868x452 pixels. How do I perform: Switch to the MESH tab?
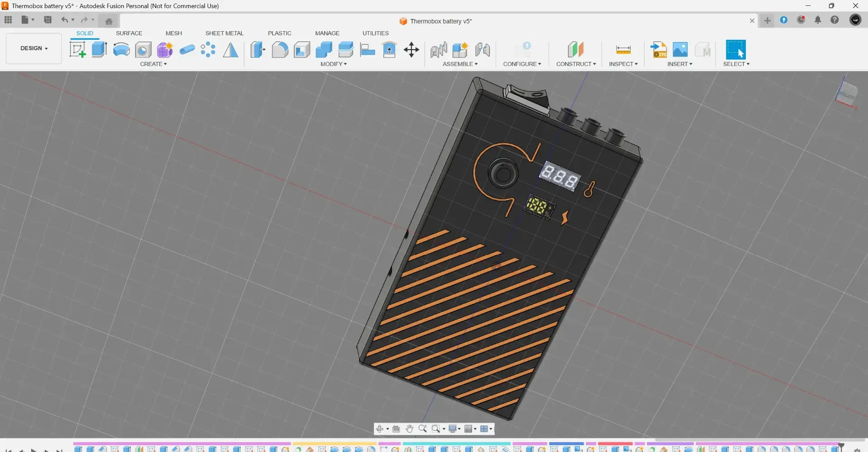[174, 33]
